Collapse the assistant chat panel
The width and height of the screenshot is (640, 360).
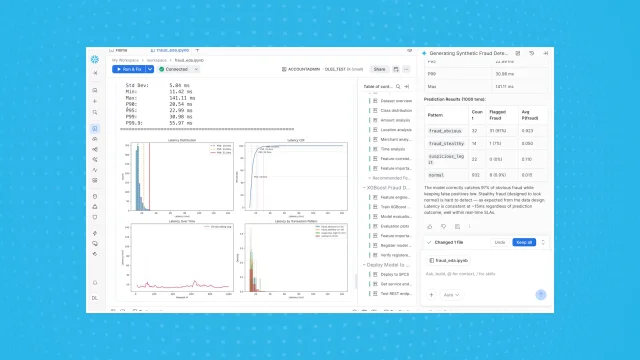545,53
